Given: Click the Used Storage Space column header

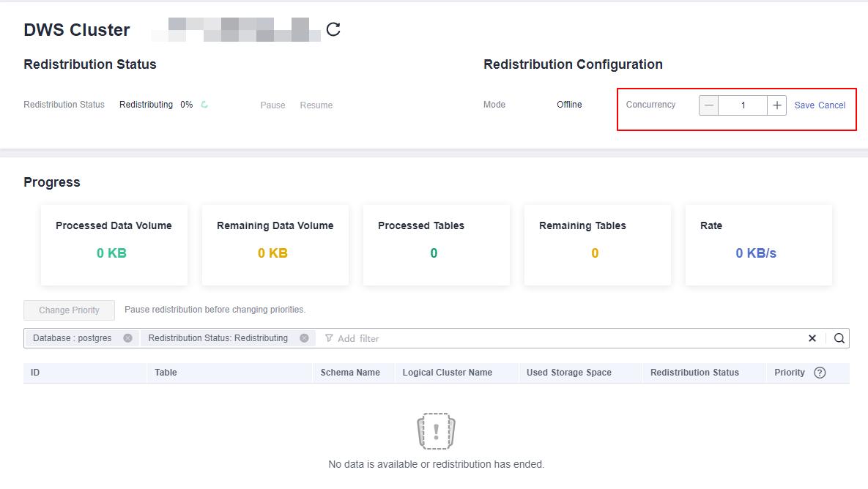Looking at the screenshot, I should click(568, 373).
